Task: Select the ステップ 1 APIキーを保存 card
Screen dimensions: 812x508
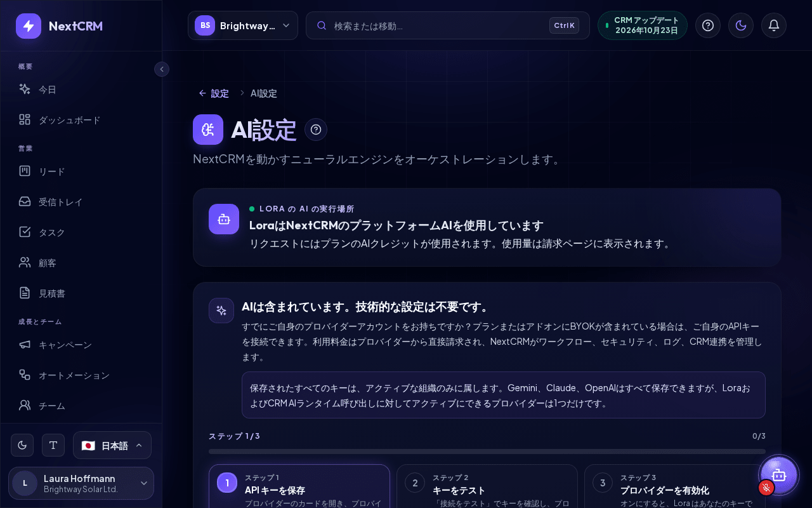Action: point(299,486)
